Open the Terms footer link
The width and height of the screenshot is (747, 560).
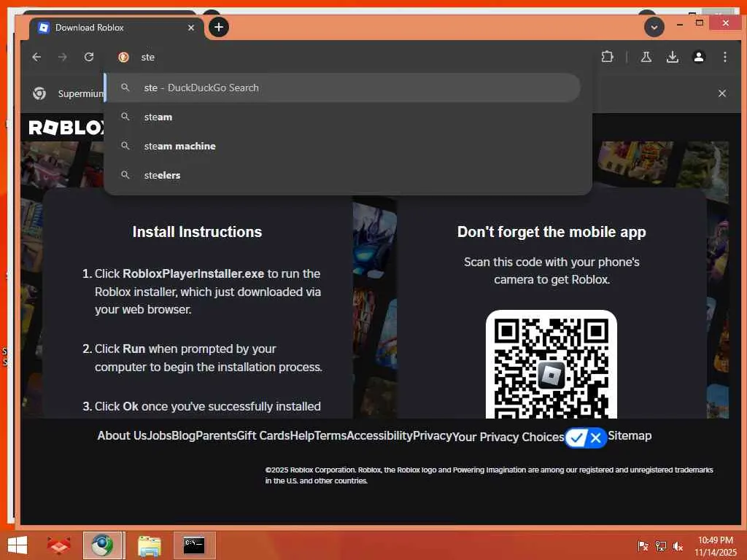pos(330,436)
